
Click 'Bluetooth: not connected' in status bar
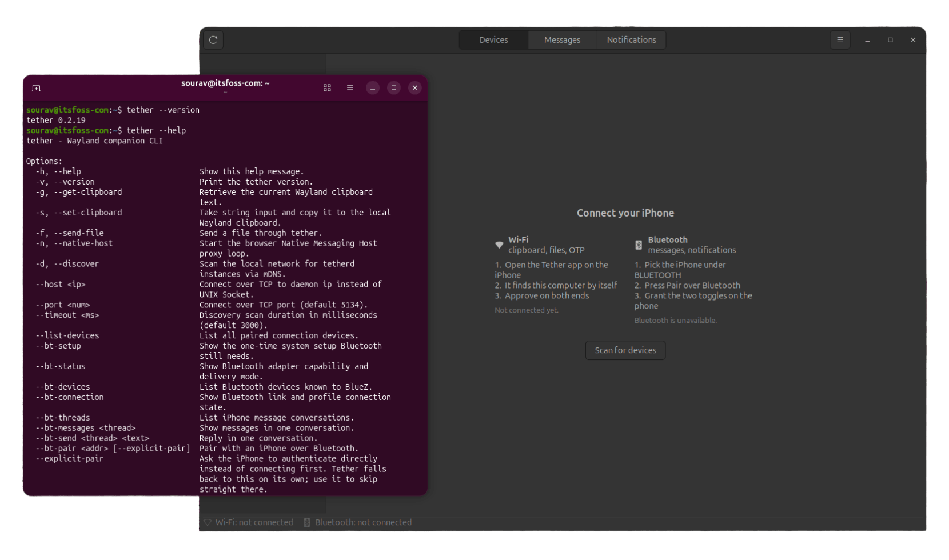tap(363, 522)
